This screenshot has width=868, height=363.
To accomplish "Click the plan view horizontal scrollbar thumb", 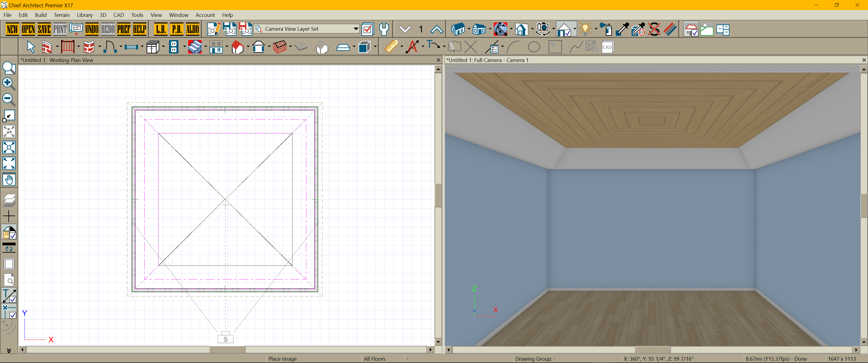I will pyautogui.click(x=227, y=350).
